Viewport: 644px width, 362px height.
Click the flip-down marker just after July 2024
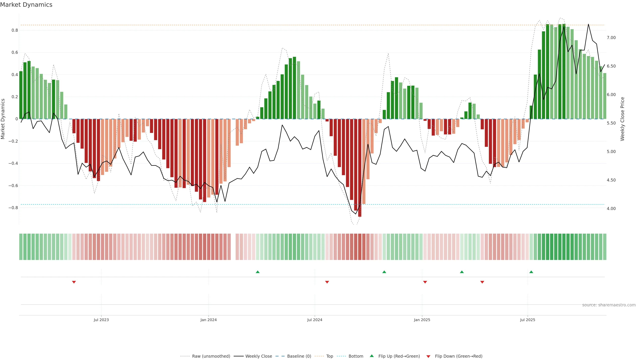(327, 282)
